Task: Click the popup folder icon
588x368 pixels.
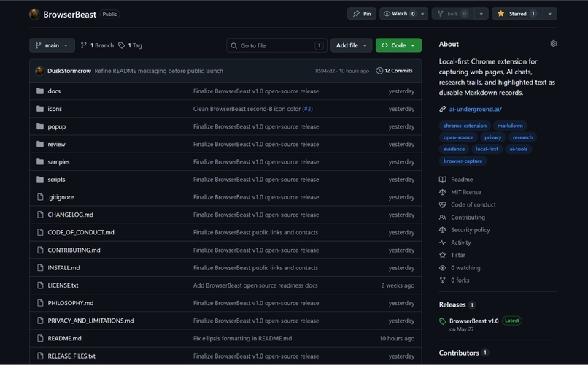Action: [40, 126]
